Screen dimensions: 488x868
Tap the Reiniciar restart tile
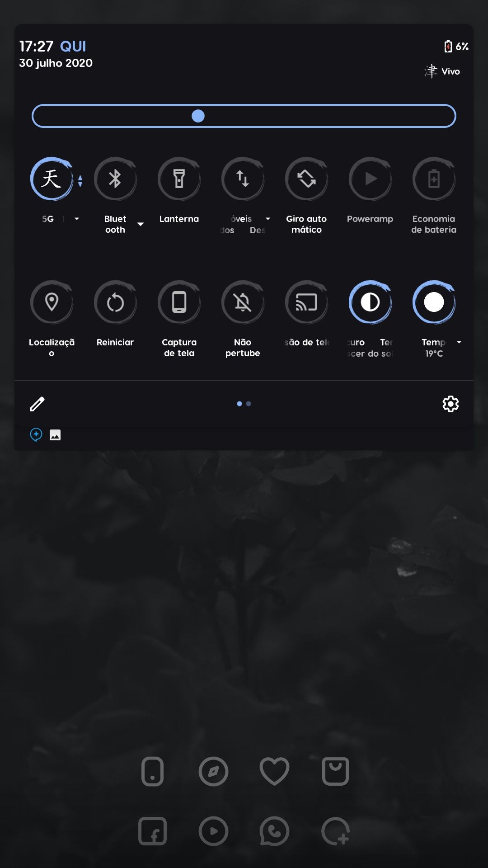coord(115,302)
